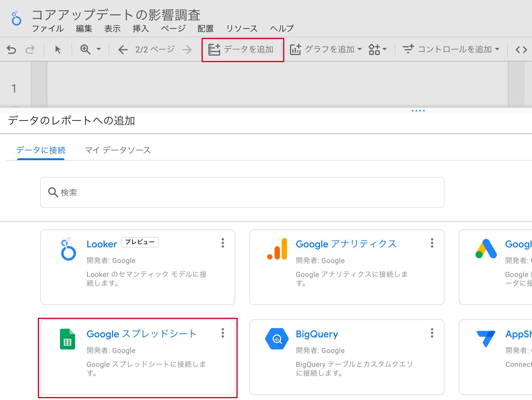Click the データを追加 button
This screenshot has width=532, height=400.
pyautogui.click(x=243, y=49)
